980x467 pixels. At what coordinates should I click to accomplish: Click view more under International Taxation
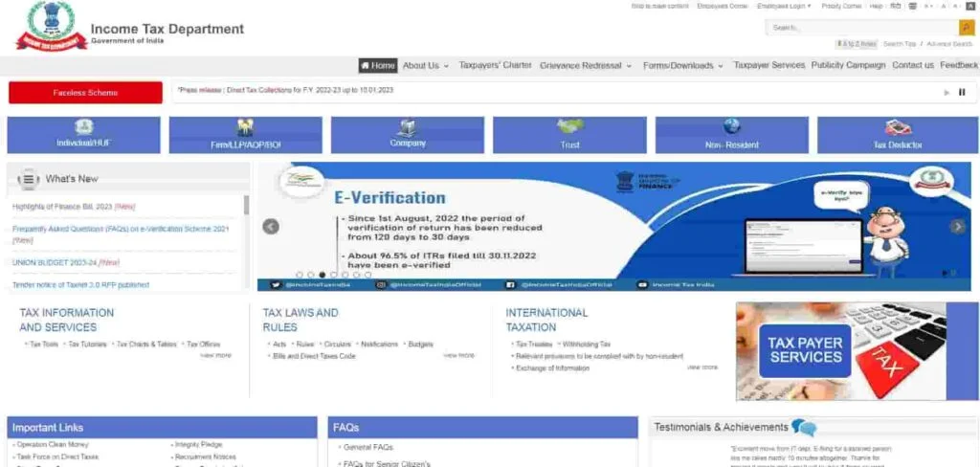pos(702,367)
